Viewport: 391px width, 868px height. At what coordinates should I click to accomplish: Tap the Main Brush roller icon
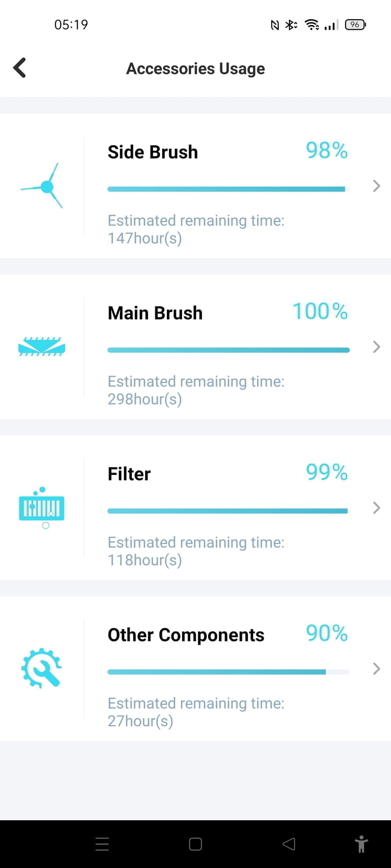(x=42, y=347)
